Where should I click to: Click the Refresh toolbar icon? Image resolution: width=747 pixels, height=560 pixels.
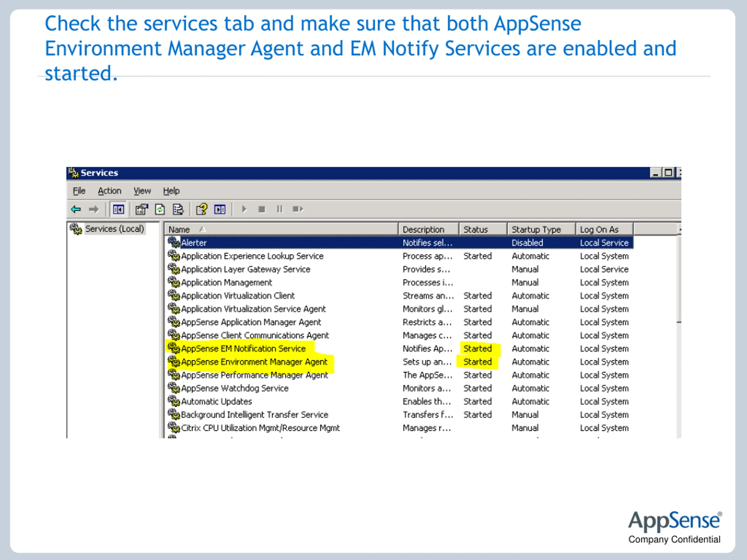pyautogui.click(x=160, y=209)
